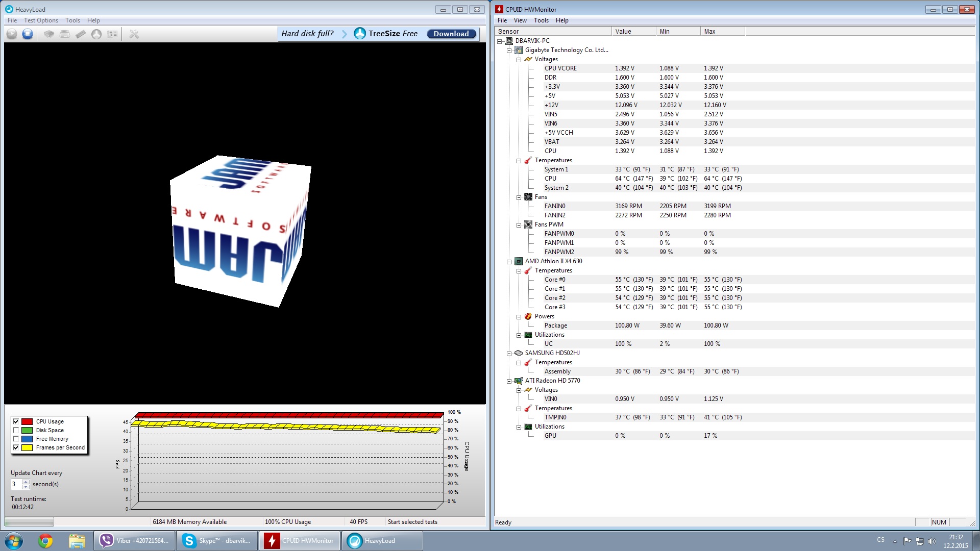This screenshot has width=980, height=551.
Task: Click the TreeSize Free Download button
Action: click(451, 34)
